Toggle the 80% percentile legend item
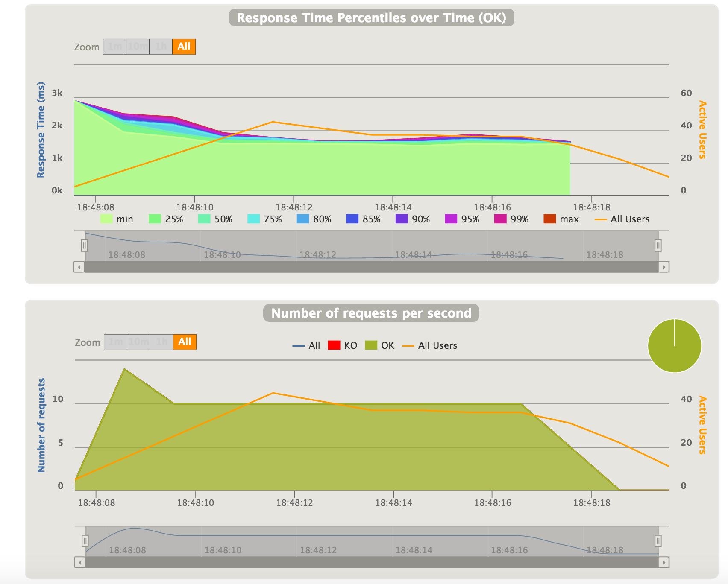728x584 pixels. point(314,219)
